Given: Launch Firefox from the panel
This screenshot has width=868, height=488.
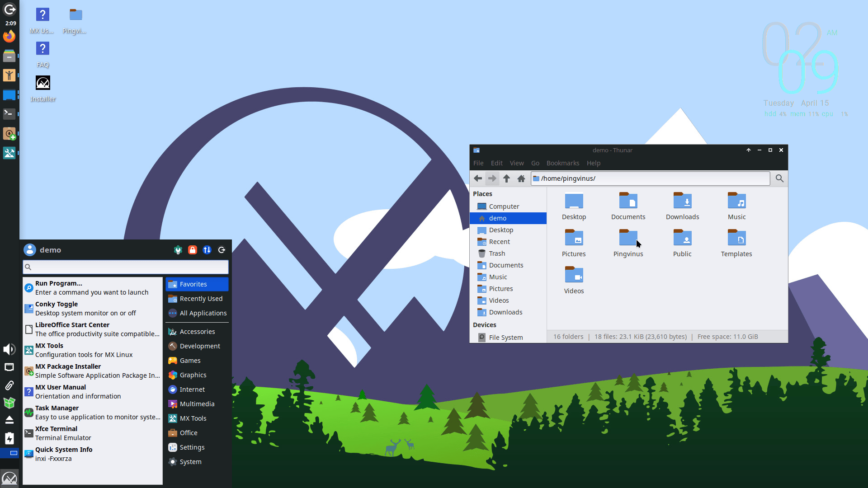Looking at the screenshot, I should coord(9,36).
